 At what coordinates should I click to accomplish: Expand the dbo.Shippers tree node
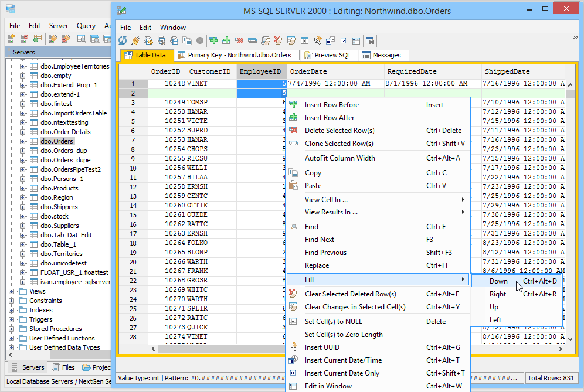(x=23, y=207)
